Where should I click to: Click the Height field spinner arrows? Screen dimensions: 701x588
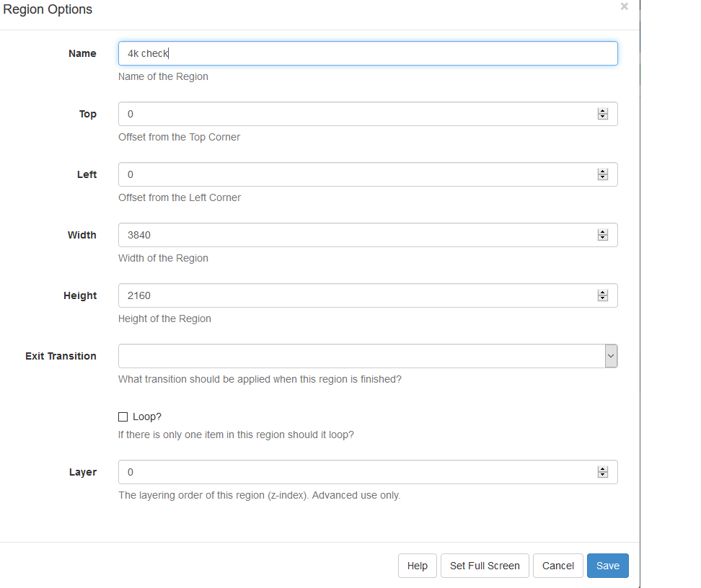(x=603, y=295)
